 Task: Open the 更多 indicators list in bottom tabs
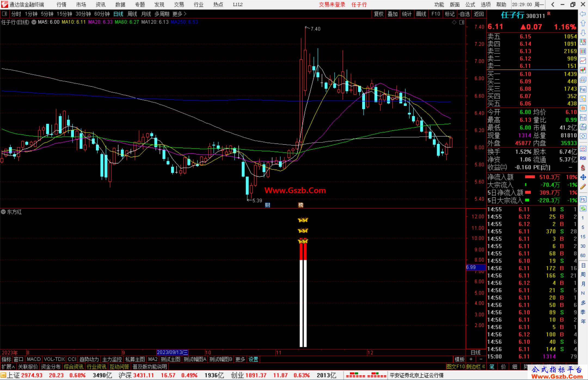click(x=240, y=360)
